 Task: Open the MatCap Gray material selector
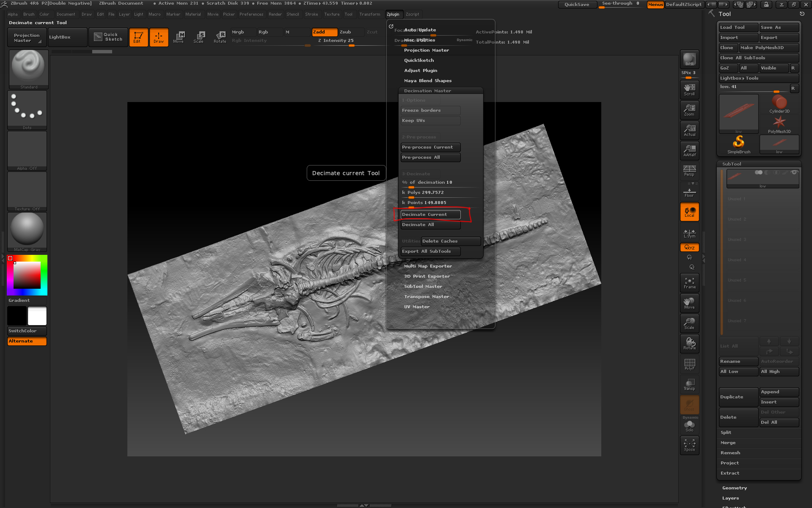27,232
